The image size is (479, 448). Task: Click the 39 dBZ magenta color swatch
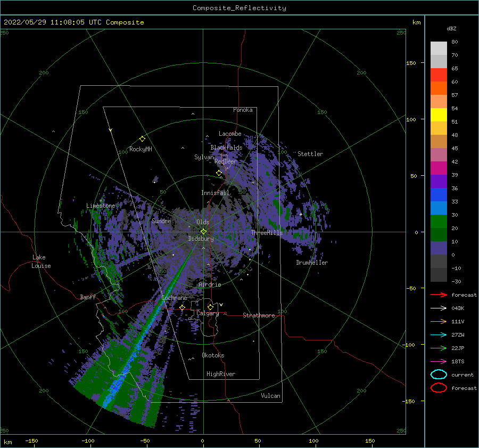coord(439,168)
